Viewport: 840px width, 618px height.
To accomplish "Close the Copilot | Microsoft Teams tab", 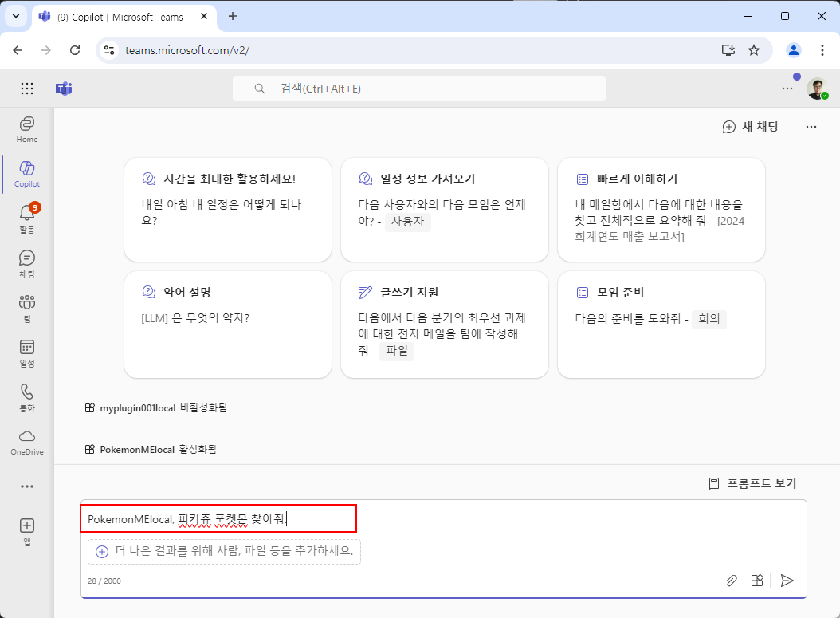I will tap(204, 17).
